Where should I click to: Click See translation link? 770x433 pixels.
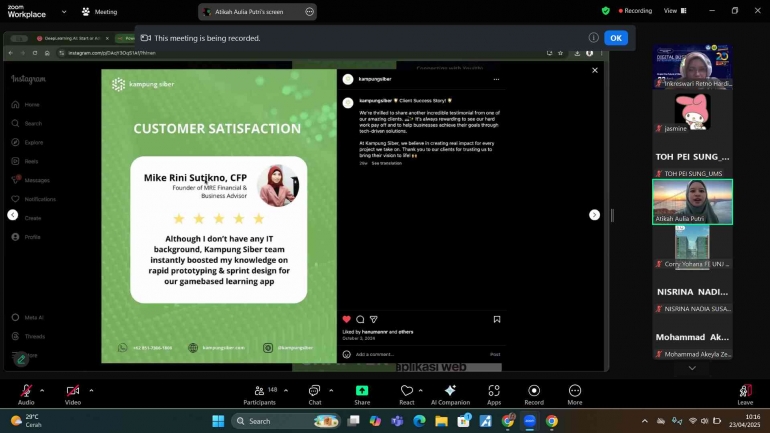pos(386,163)
